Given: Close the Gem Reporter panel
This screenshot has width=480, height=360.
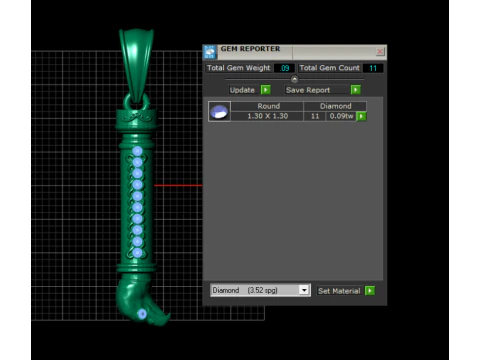Looking at the screenshot, I should click(380, 51).
